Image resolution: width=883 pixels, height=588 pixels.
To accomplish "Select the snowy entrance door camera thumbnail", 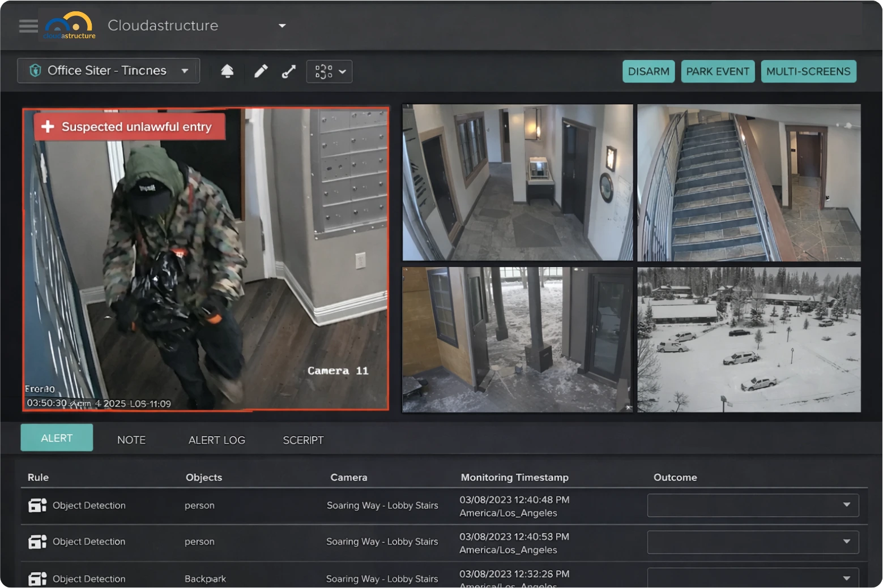I will click(x=518, y=340).
